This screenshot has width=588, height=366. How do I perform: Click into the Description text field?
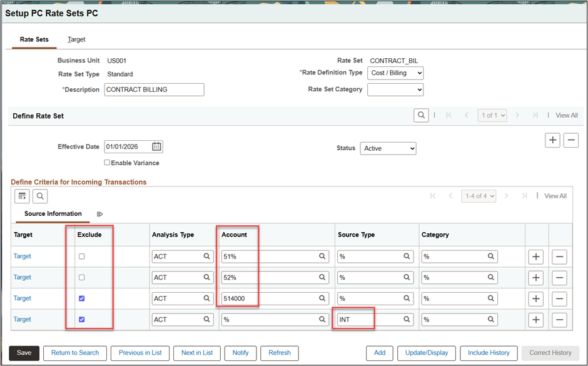click(x=154, y=89)
